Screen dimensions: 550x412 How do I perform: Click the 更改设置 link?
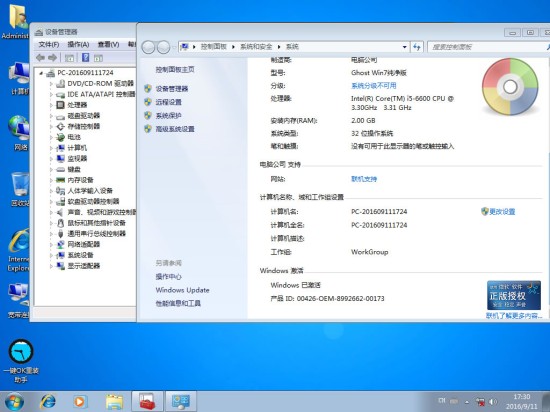tap(502, 211)
